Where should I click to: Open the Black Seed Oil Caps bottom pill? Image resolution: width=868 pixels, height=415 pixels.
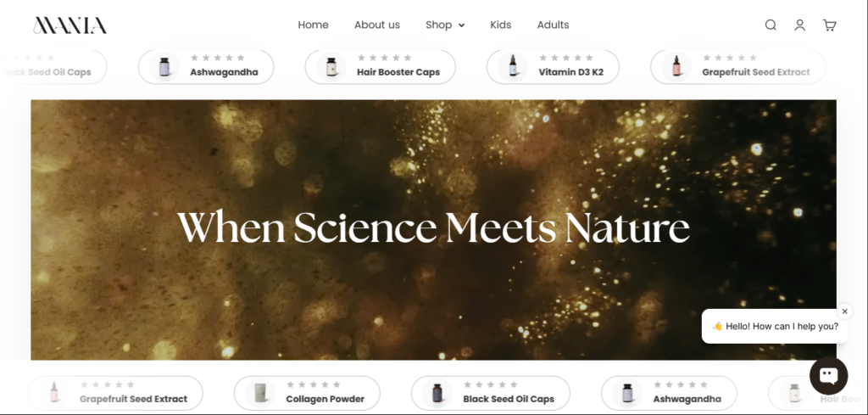click(x=491, y=394)
